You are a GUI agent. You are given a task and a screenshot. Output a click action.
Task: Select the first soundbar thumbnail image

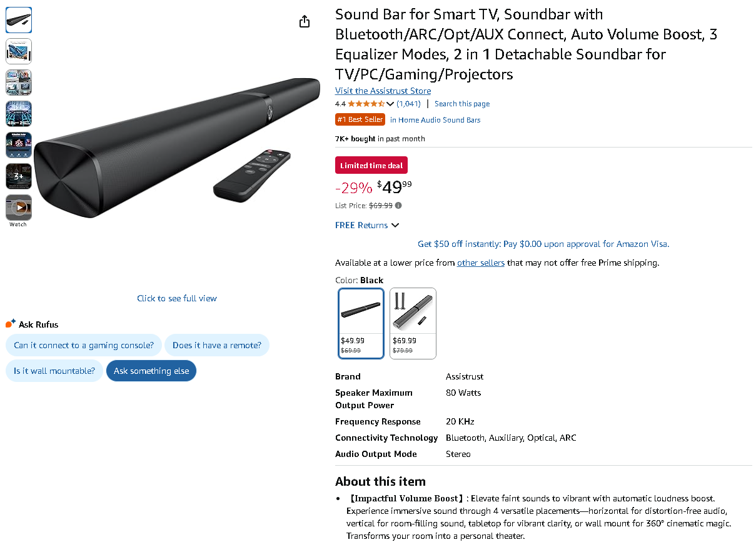pos(19,20)
